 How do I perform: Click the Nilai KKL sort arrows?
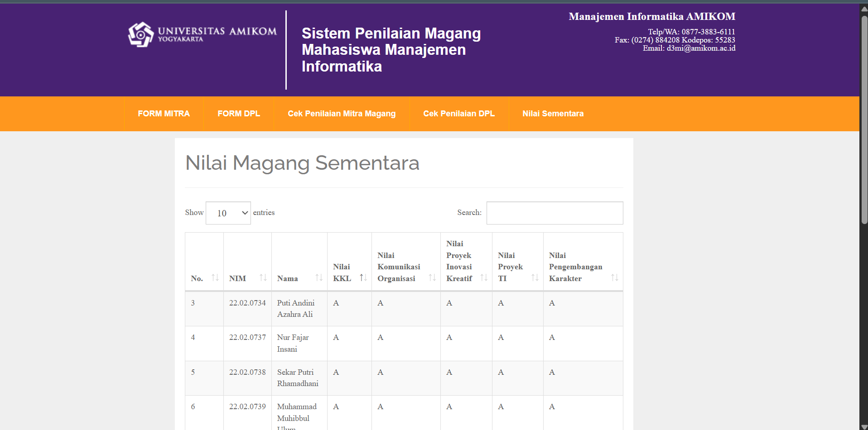[362, 277]
